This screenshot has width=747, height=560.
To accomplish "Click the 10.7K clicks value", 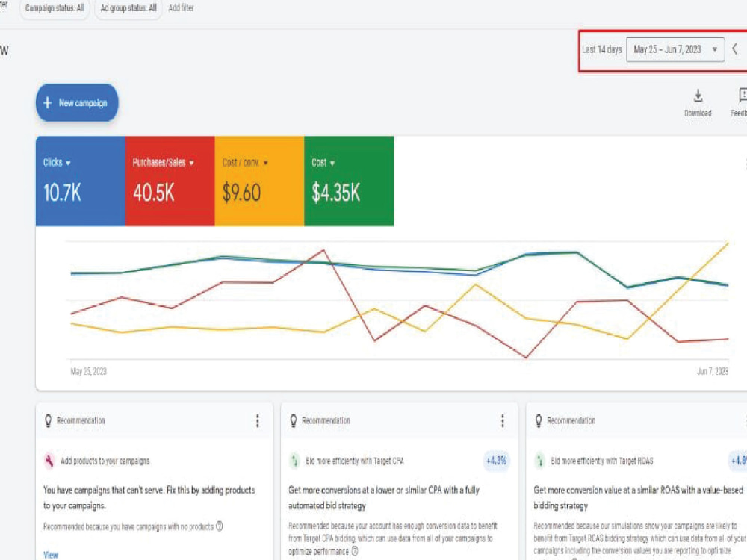I will coord(63,193).
